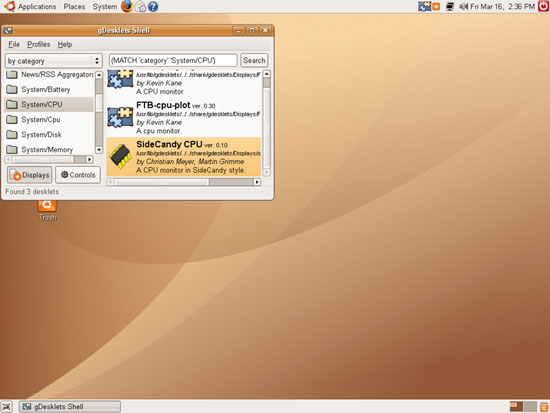Click the red power button icon

[x=544, y=6]
